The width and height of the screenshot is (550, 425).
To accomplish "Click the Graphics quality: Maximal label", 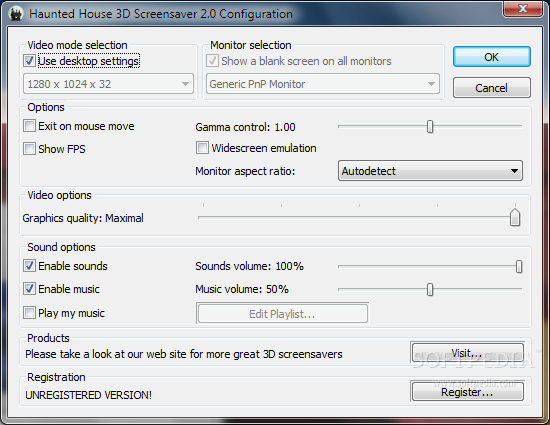I will (x=83, y=218).
